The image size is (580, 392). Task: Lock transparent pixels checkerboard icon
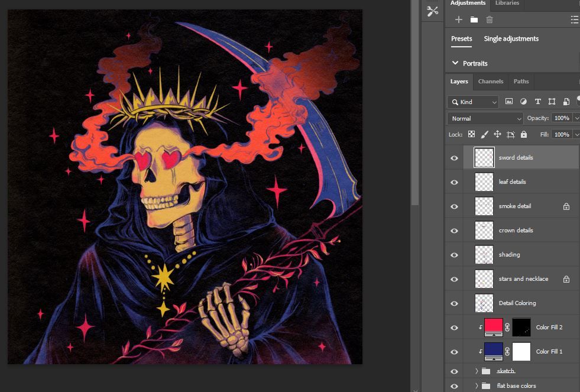[x=471, y=135]
